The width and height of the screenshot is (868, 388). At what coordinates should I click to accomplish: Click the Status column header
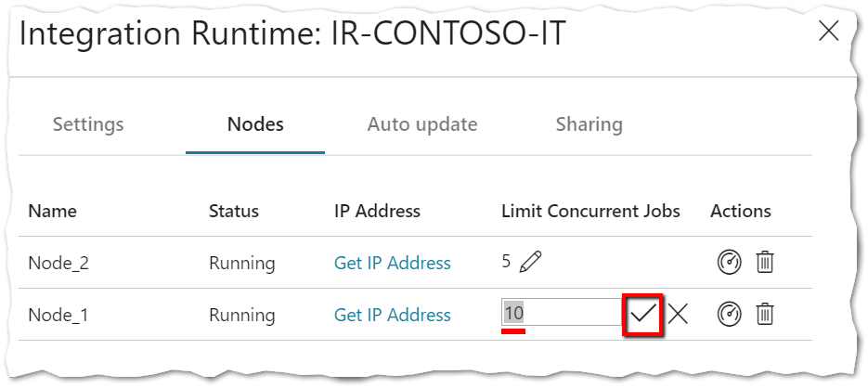pos(234,211)
